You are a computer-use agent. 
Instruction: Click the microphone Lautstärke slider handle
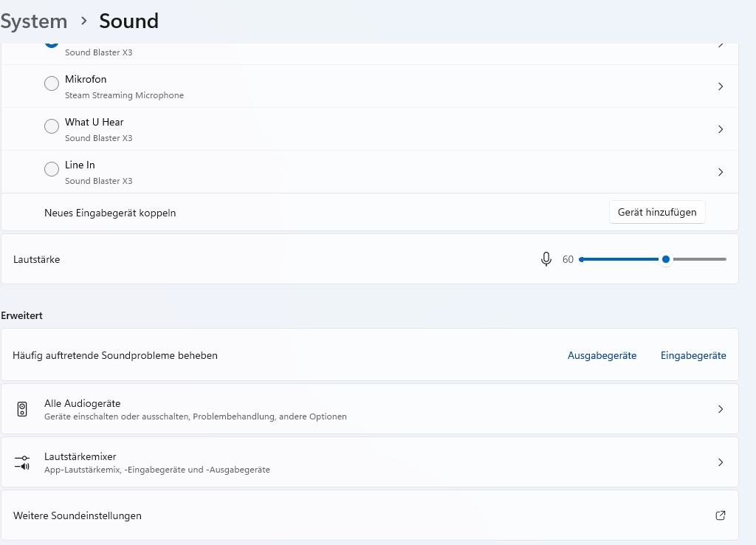coord(666,259)
